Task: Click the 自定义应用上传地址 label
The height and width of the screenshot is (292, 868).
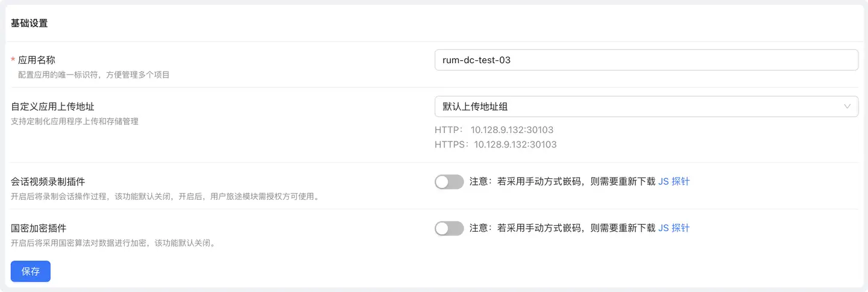Action: pyautogui.click(x=52, y=107)
